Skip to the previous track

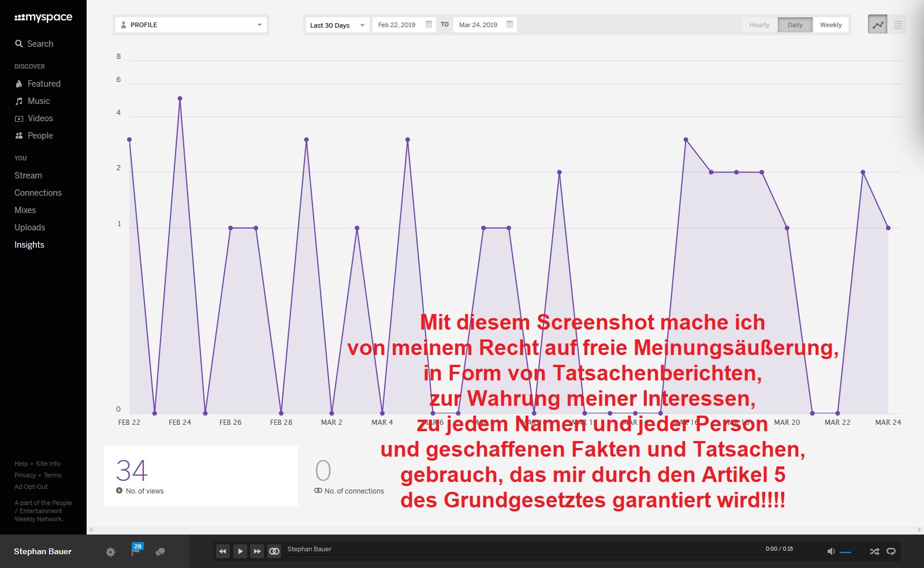click(222, 551)
